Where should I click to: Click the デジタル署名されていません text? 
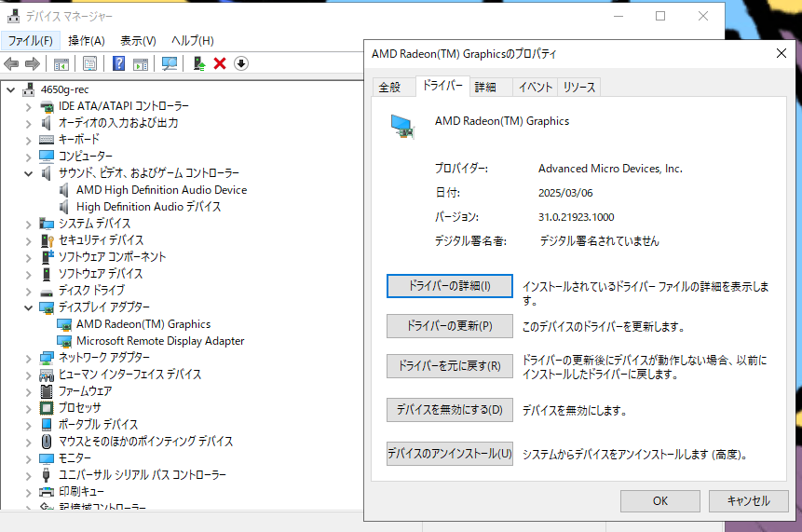[x=599, y=241]
